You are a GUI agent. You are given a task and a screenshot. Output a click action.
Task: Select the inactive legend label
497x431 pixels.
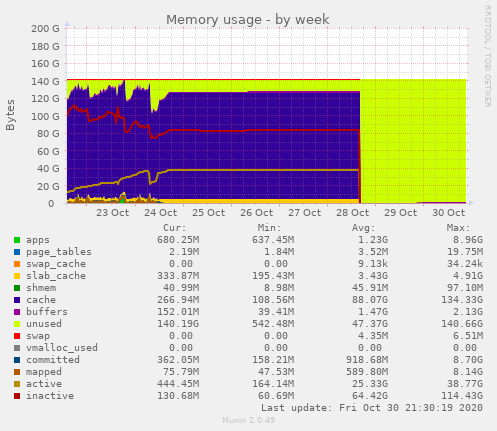pyautogui.click(x=50, y=396)
